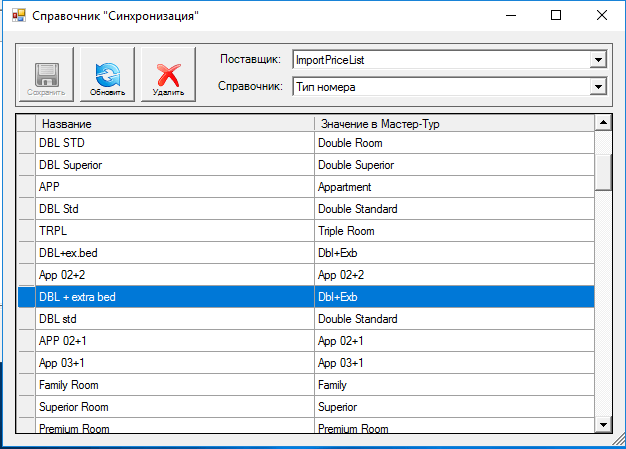This screenshot has width=626, height=449.
Task: Expand the Справочник dropdown arrow
Action: coord(598,87)
